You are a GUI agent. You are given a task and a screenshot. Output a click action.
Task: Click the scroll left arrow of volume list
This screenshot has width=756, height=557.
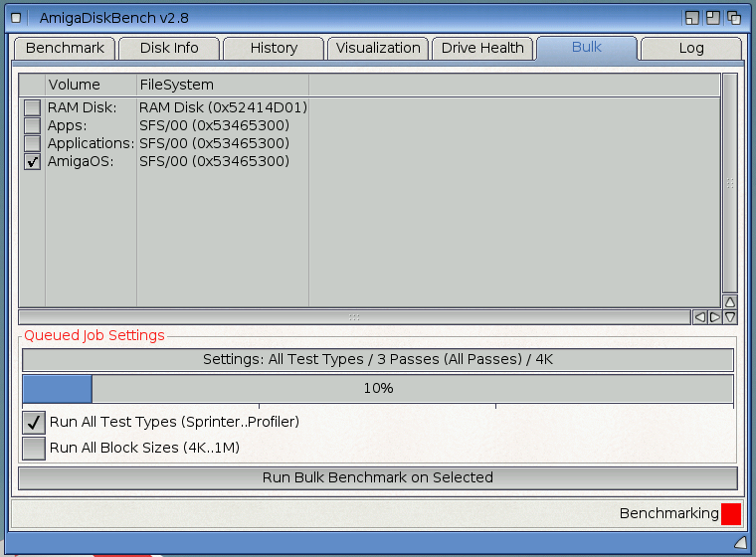coord(699,317)
